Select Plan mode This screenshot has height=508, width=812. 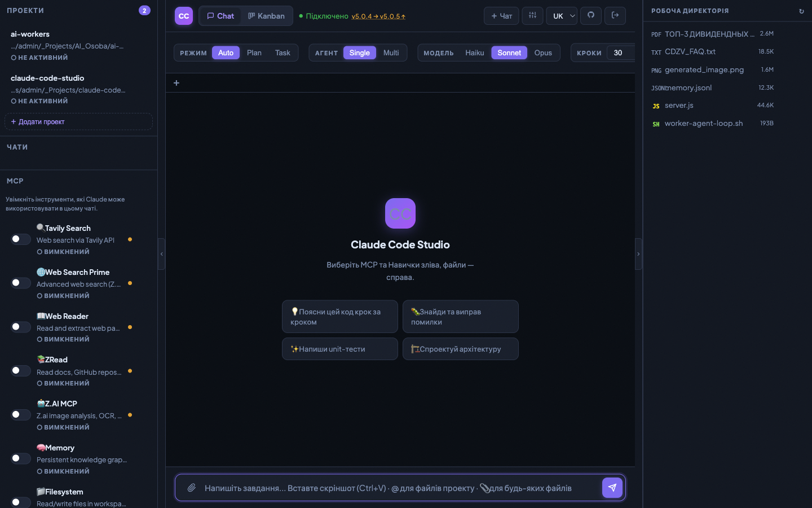254,52
